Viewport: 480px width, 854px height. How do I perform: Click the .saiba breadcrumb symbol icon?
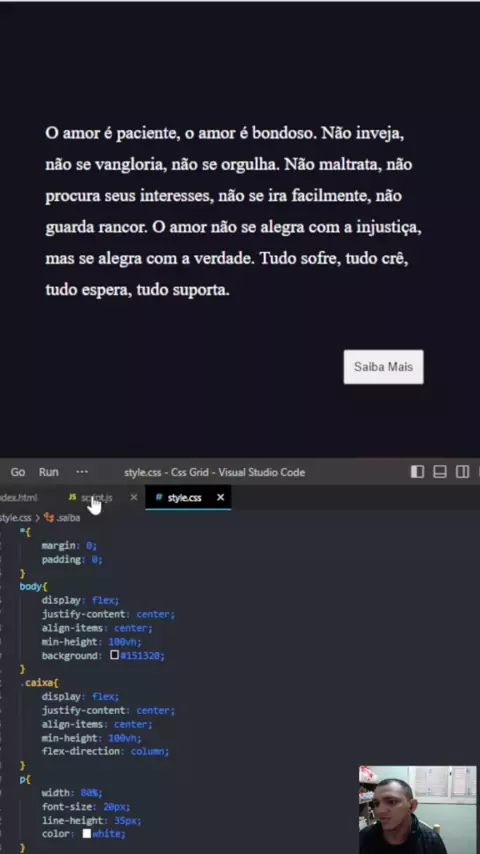pyautogui.click(x=49, y=517)
